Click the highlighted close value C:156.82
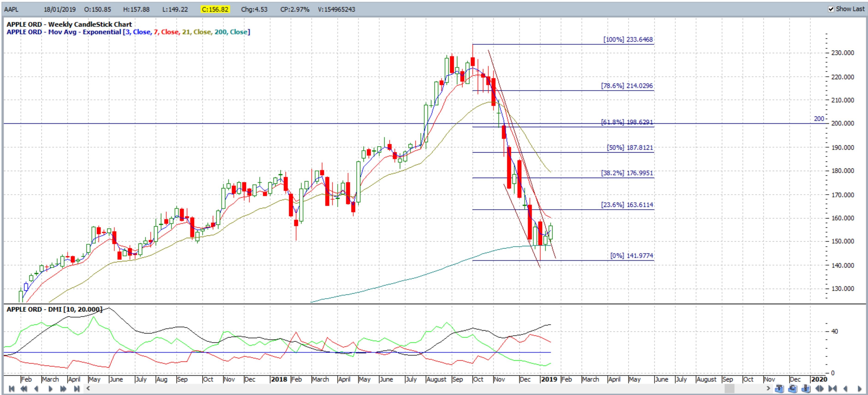 pyautogui.click(x=215, y=9)
